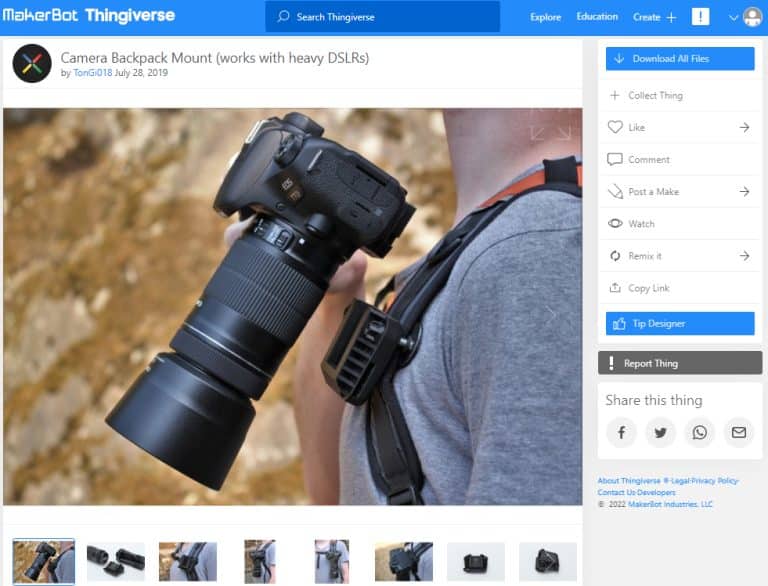Open the user profile avatar
The width and height of the screenshot is (768, 586).
pos(752,17)
